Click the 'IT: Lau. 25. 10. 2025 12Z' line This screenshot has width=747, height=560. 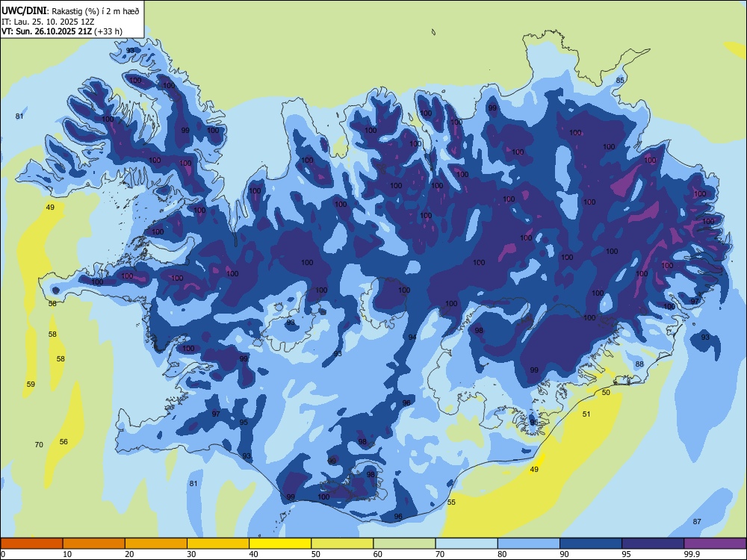pos(48,22)
